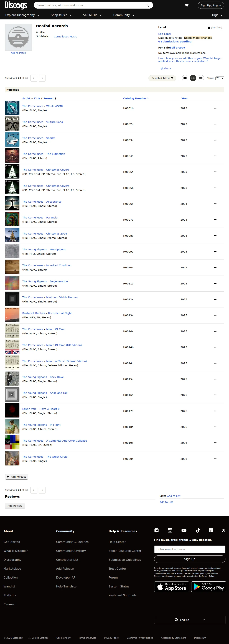
Task: Click the label placeholder vinyl image
Action: (x=18, y=37)
